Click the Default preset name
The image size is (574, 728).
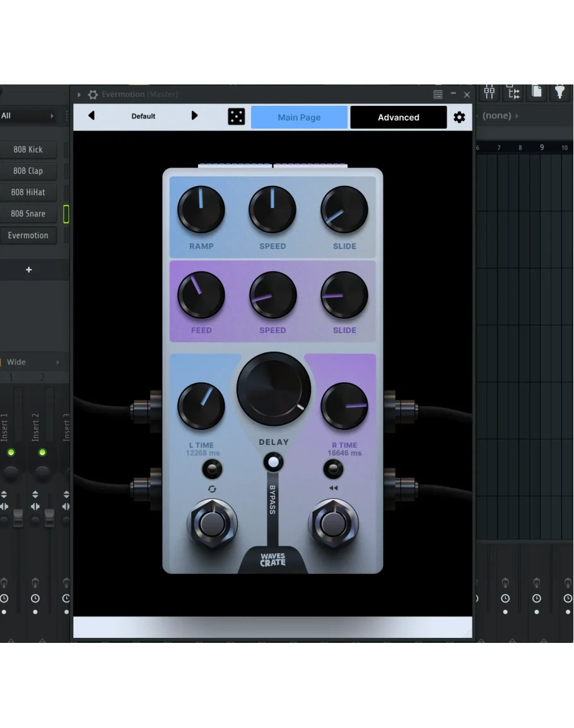coord(143,116)
